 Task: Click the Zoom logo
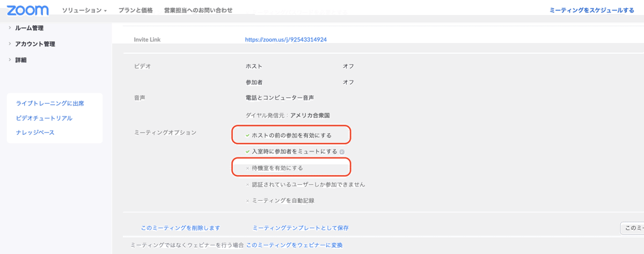click(28, 10)
